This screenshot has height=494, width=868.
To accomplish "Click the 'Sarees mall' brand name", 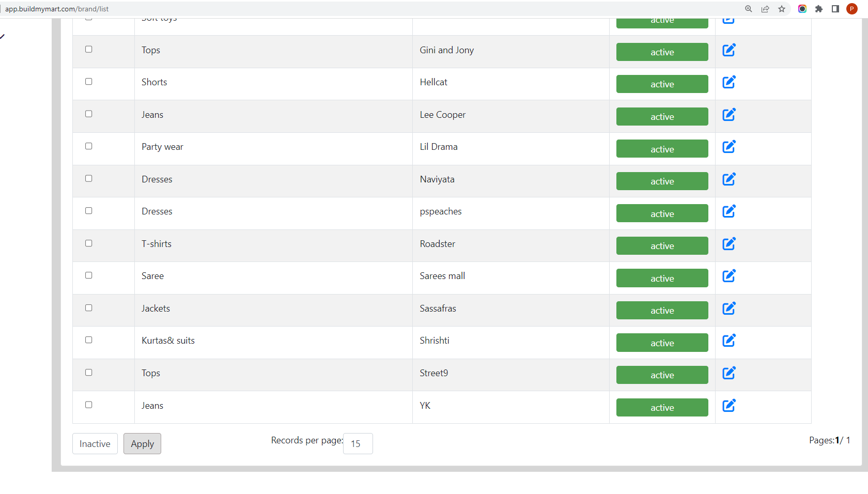I will (x=442, y=276).
